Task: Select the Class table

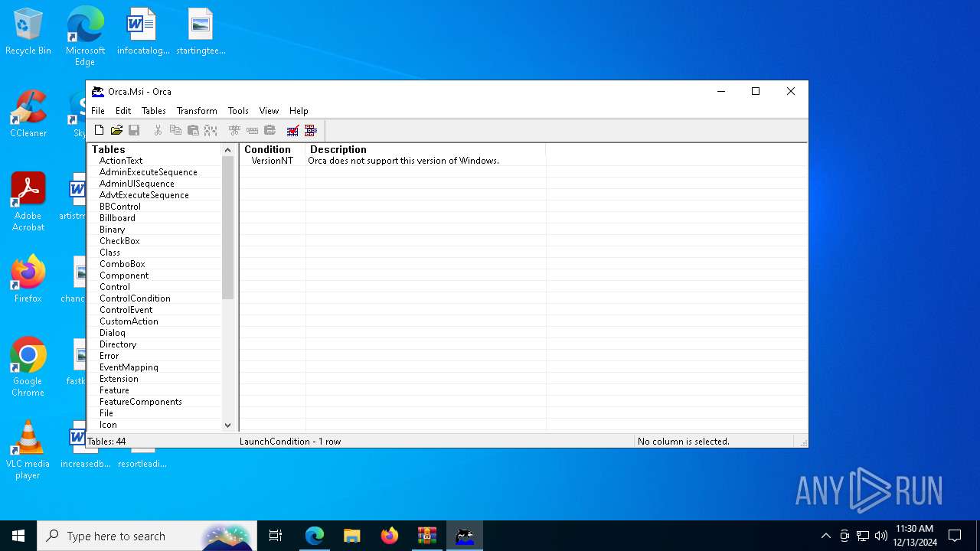Action: tap(109, 253)
